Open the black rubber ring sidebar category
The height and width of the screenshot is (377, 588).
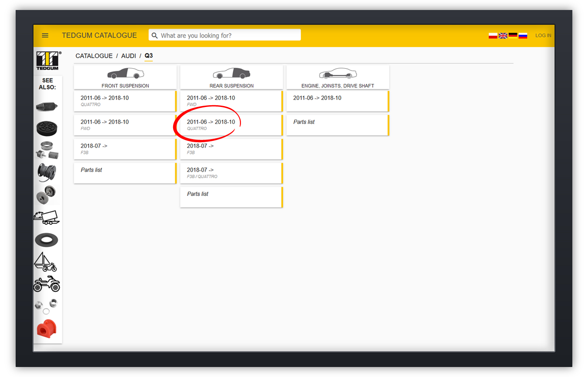47,240
